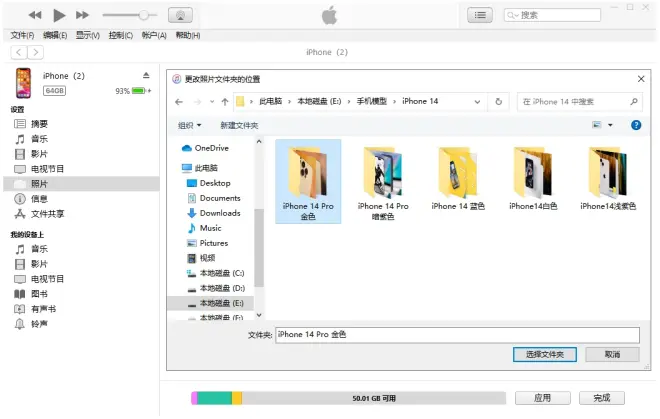Open the view options dropdown arrow

pos(610,125)
